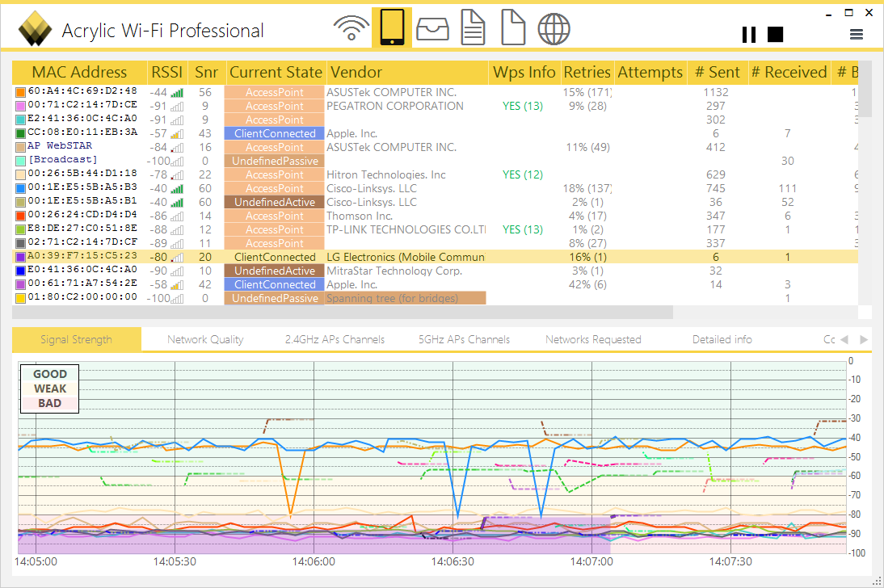The image size is (884, 588).
Task: Switch to the Network Quality tab
Action: click(x=205, y=339)
